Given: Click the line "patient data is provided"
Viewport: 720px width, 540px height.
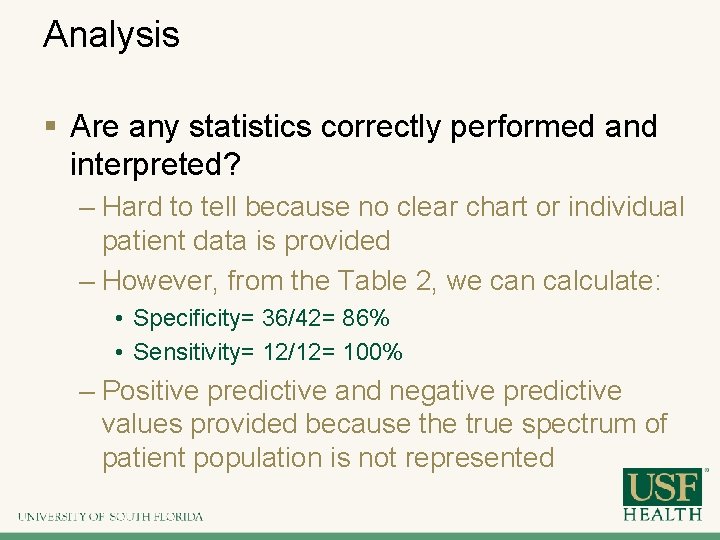Looking at the screenshot, I should pyautogui.click(x=245, y=241).
